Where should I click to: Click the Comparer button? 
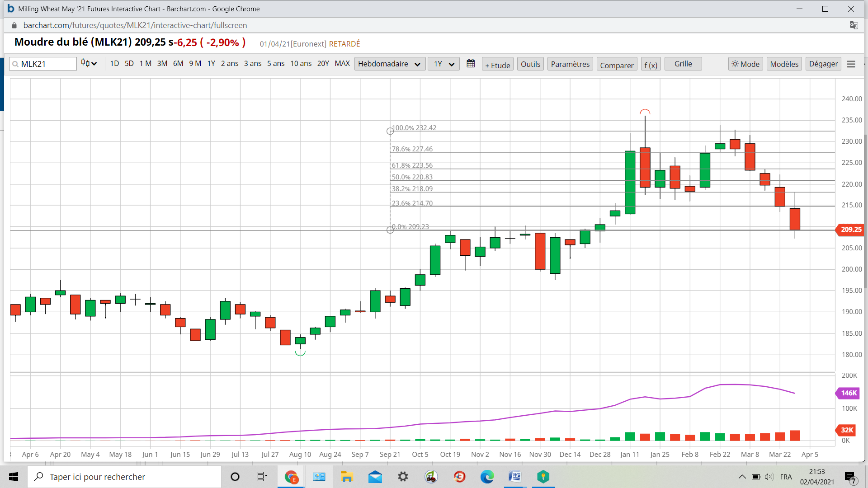click(x=617, y=65)
